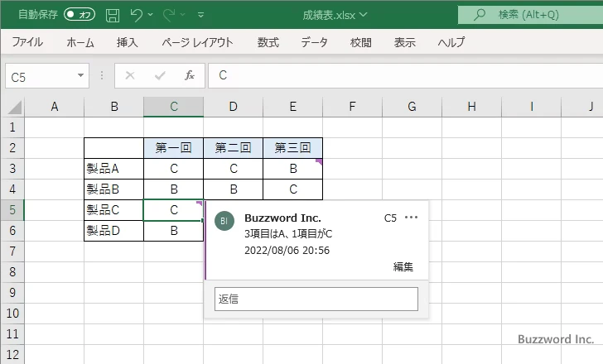Click the C5 cell reference in comment
This screenshot has width=603, height=364.
pyautogui.click(x=390, y=218)
